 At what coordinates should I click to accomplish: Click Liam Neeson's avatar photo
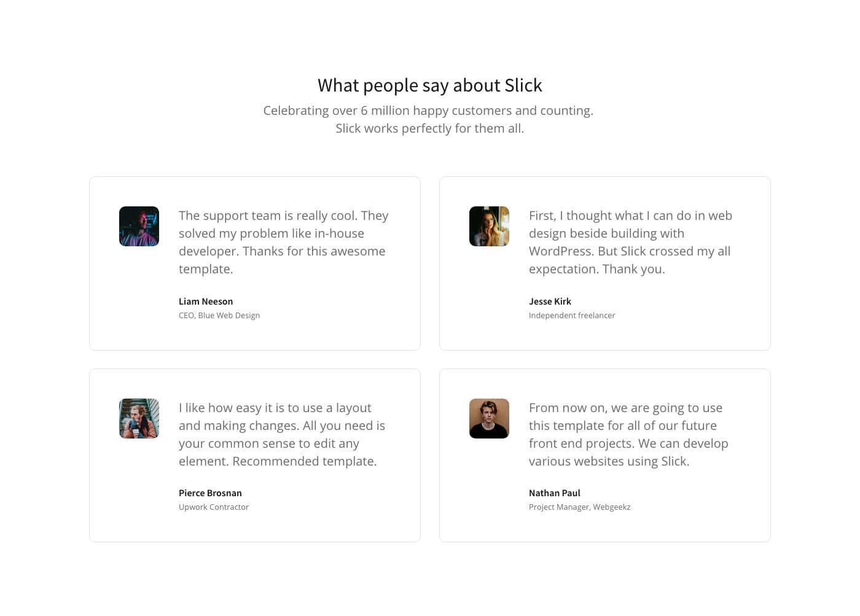pyautogui.click(x=139, y=227)
